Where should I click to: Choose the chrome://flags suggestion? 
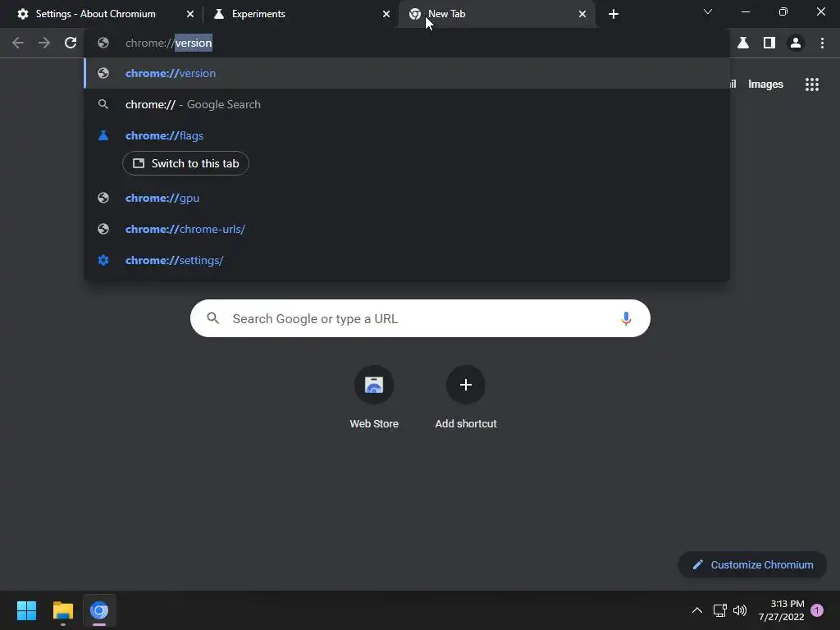[x=407, y=135]
